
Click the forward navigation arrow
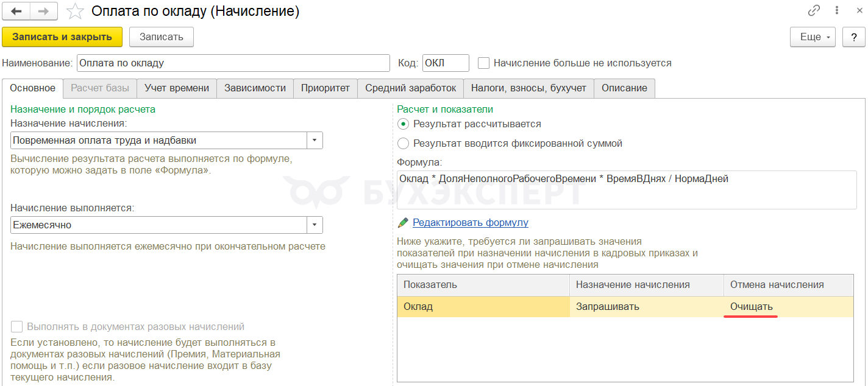pyautogui.click(x=44, y=11)
